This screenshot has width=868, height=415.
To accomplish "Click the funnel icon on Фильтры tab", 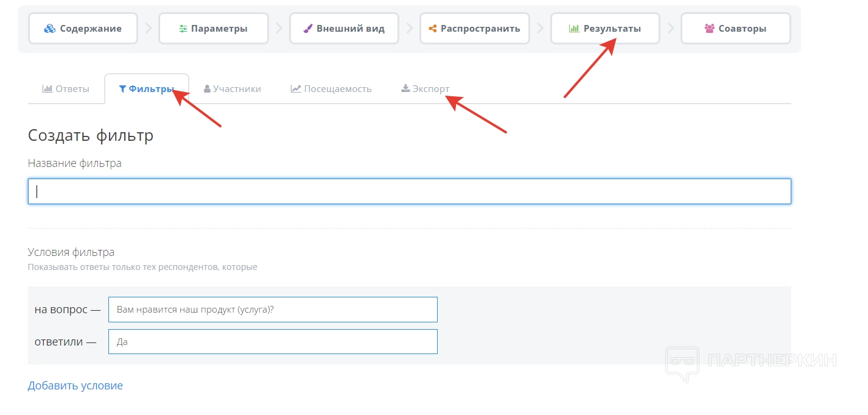I will point(122,89).
